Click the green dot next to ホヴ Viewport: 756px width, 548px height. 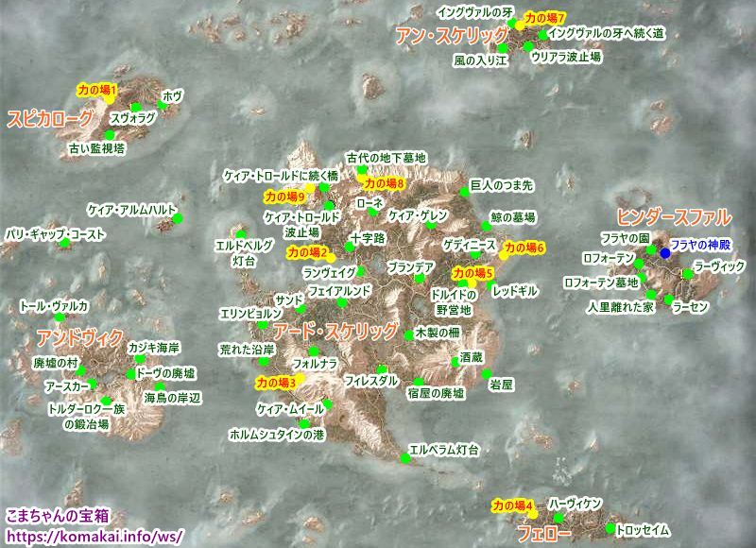pyautogui.click(x=162, y=106)
